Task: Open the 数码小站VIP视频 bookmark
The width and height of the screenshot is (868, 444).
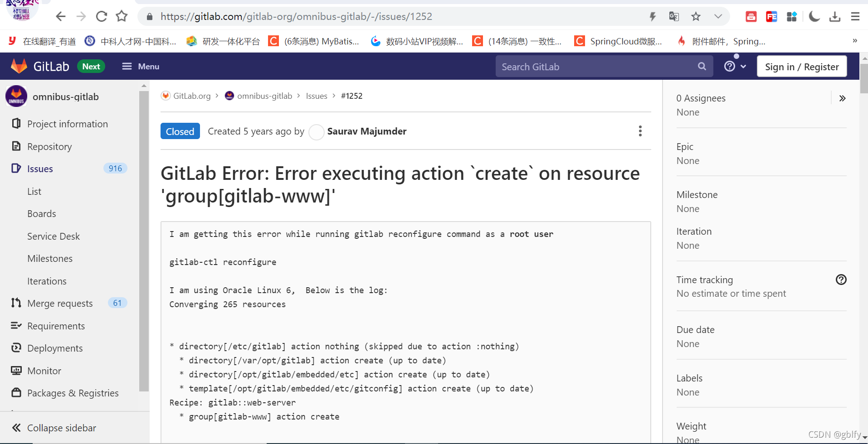Action: tap(417, 41)
